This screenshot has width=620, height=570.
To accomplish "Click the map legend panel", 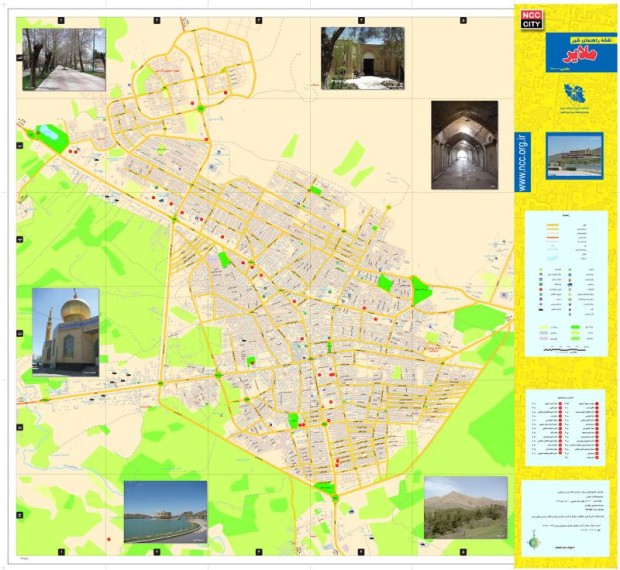I will pyautogui.click(x=566, y=283).
